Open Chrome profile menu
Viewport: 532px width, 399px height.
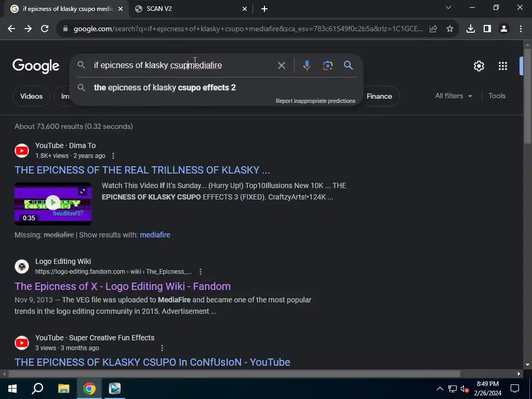504,29
